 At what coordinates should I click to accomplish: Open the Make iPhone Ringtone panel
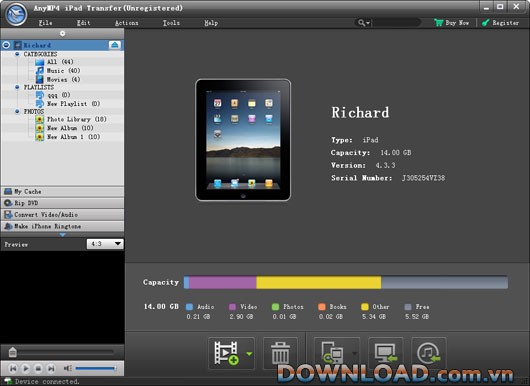point(62,226)
